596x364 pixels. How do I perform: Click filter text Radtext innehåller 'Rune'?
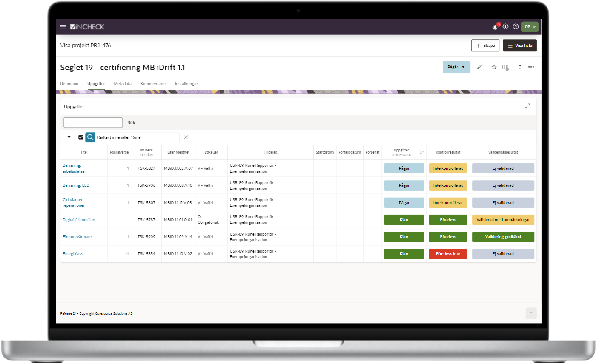coord(119,137)
